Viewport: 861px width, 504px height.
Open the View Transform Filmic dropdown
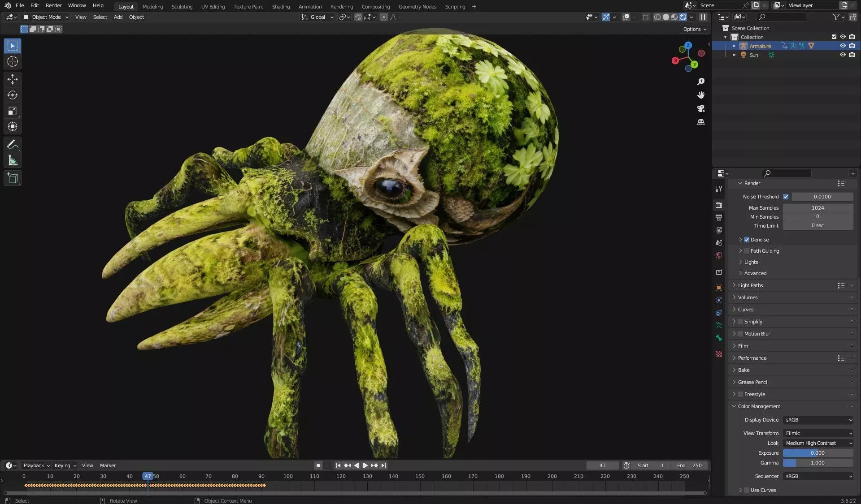[x=818, y=433]
